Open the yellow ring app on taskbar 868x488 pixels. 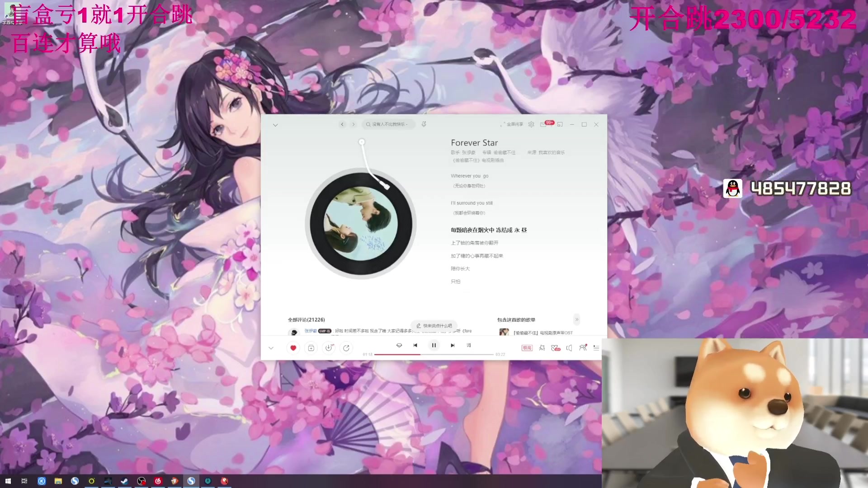(x=91, y=481)
